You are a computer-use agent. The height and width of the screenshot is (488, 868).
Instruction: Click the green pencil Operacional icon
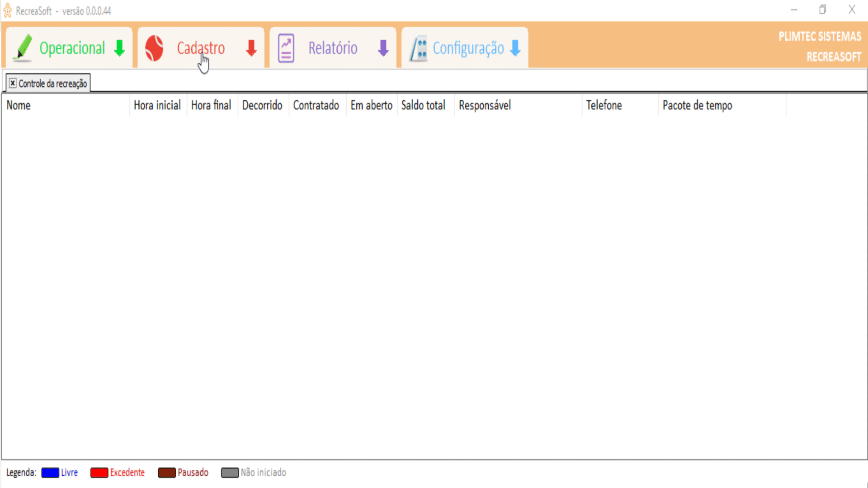click(x=22, y=48)
